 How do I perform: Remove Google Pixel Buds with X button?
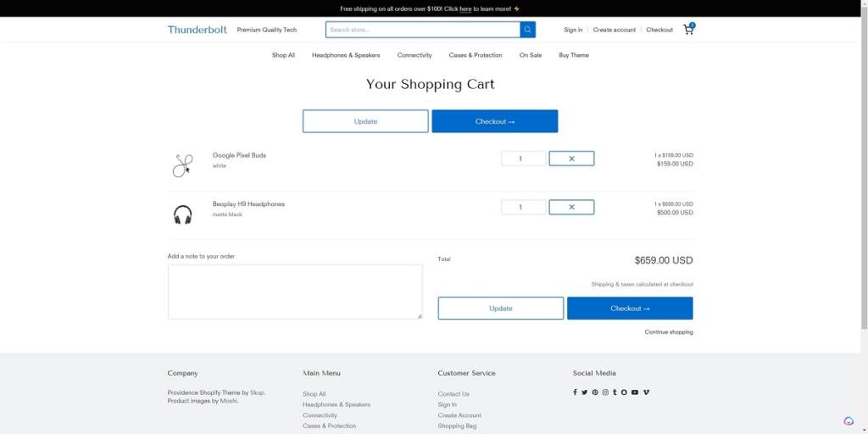(571, 159)
